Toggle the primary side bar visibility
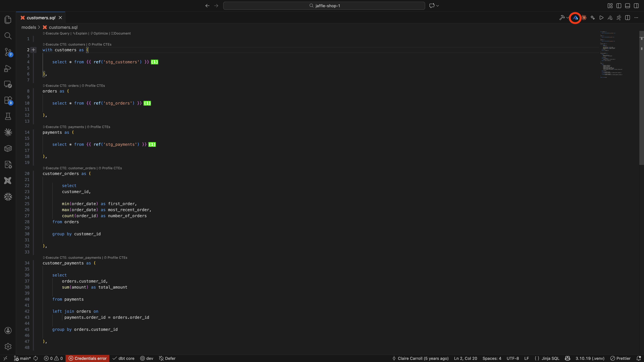The image size is (644, 362). (619, 6)
